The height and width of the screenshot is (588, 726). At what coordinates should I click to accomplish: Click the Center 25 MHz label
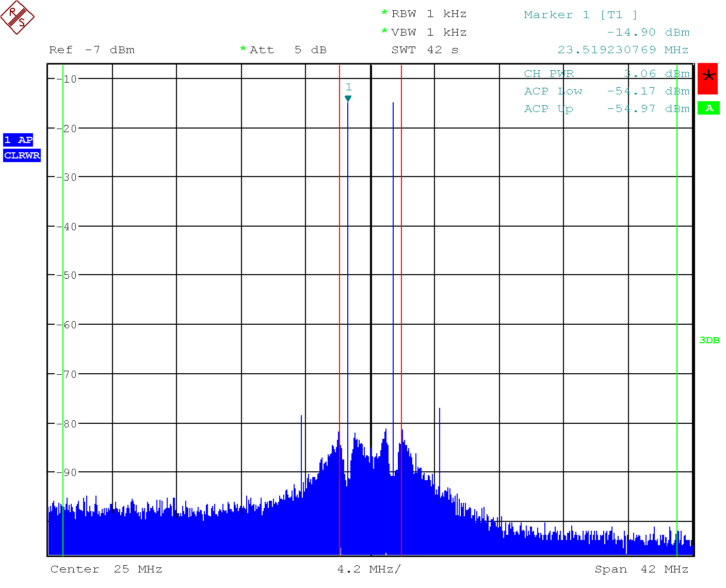click(x=106, y=569)
